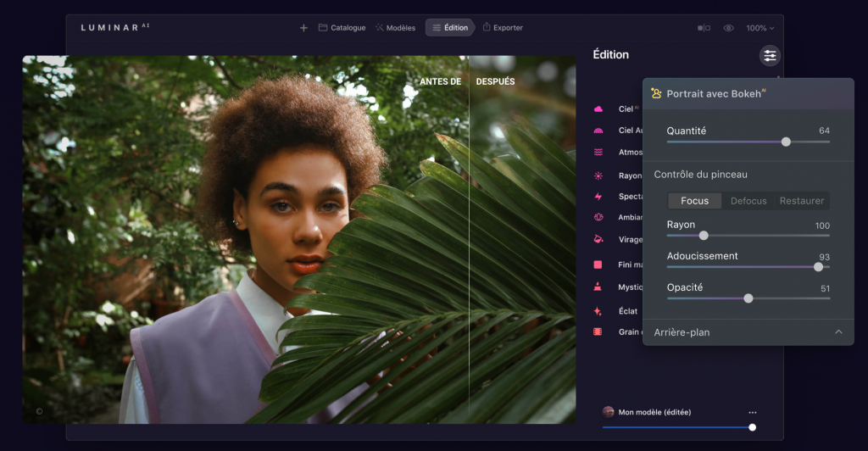Image resolution: width=868 pixels, height=451 pixels.
Task: Switch brush mode to Defocus
Action: click(x=748, y=201)
